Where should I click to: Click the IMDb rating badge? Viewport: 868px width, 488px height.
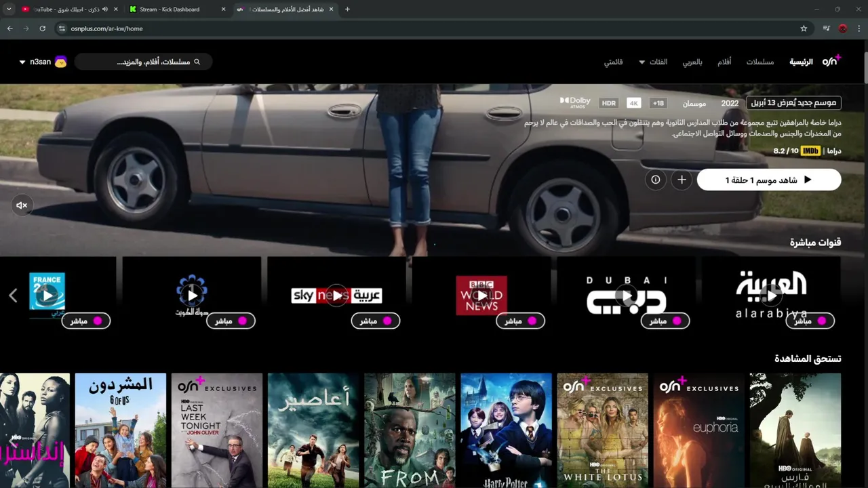click(x=810, y=151)
